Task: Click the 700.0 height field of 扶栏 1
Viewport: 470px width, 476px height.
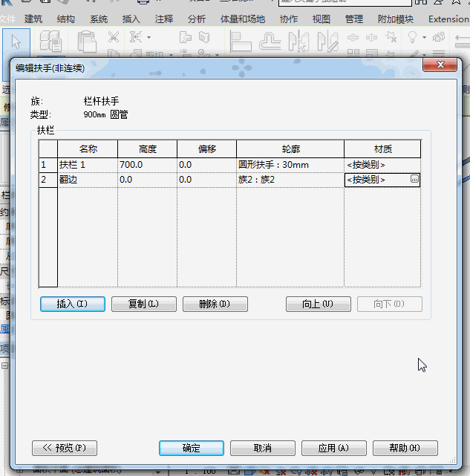Action: point(146,165)
